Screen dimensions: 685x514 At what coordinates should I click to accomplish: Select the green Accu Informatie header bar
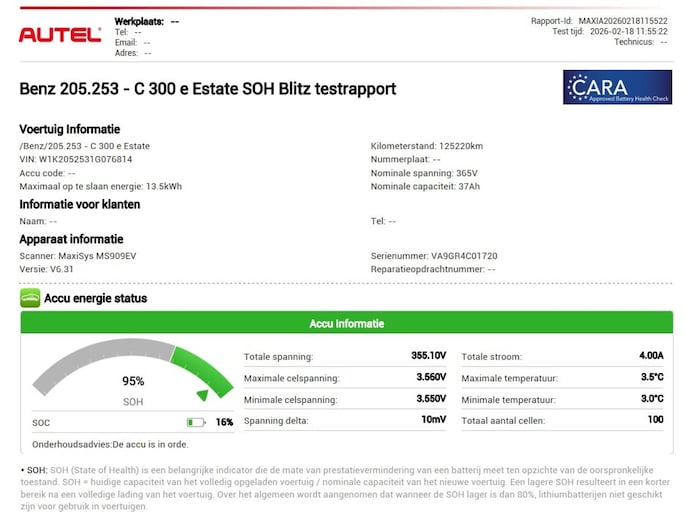pos(346,323)
